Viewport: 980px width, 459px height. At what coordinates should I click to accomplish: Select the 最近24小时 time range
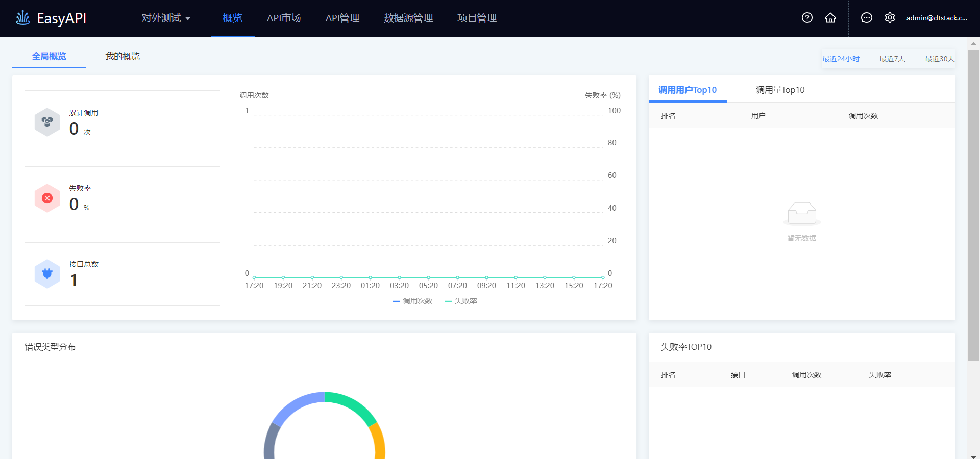[841, 59]
